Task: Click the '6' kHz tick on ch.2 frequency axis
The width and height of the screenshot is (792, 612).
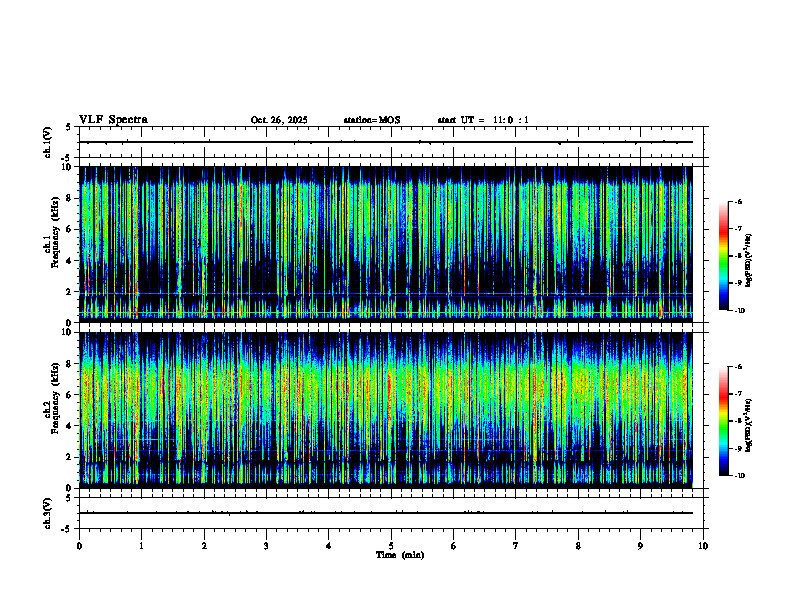Action: [x=70, y=395]
